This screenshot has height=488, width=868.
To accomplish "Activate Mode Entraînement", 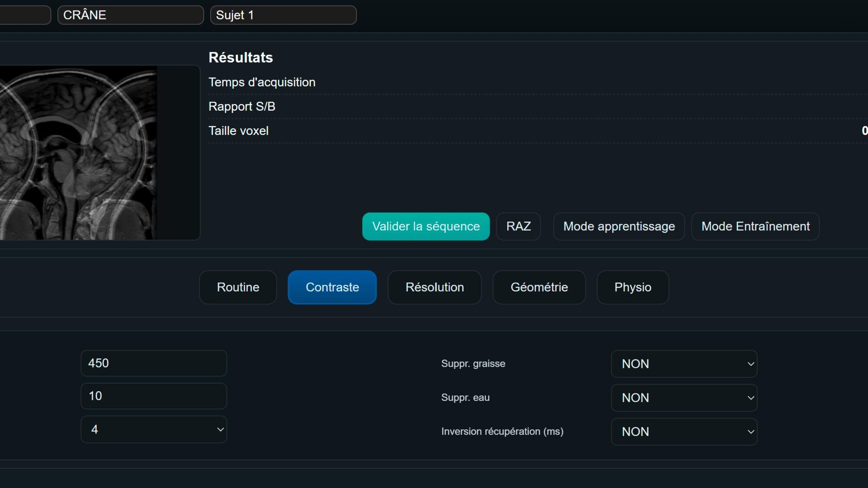I will [755, 226].
